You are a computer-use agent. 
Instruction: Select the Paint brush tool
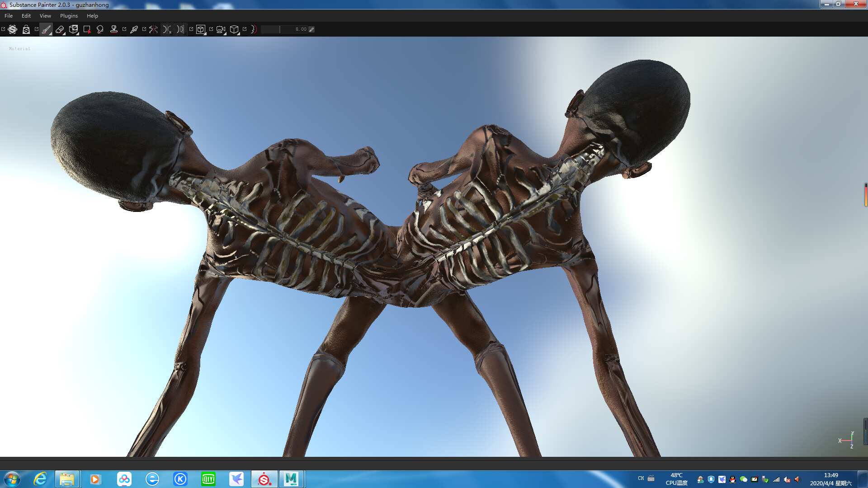(x=46, y=29)
